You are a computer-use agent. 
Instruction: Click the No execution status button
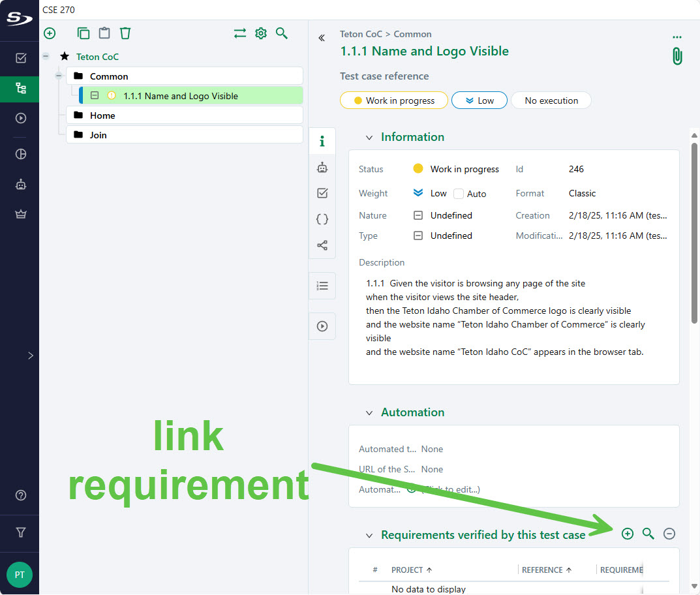pyautogui.click(x=551, y=100)
